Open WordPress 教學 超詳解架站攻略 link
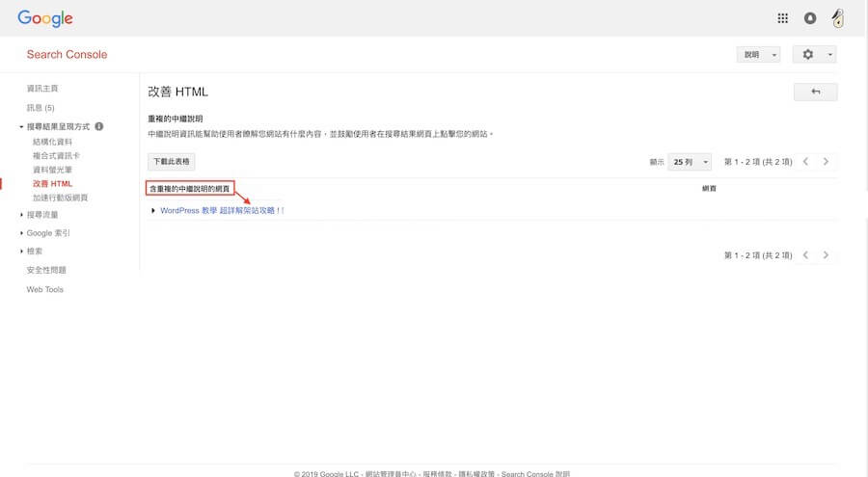This screenshot has height=477, width=868. tap(222, 210)
